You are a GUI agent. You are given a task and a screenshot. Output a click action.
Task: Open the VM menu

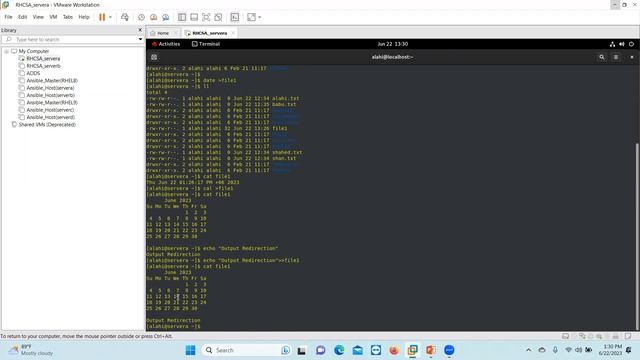[53, 17]
